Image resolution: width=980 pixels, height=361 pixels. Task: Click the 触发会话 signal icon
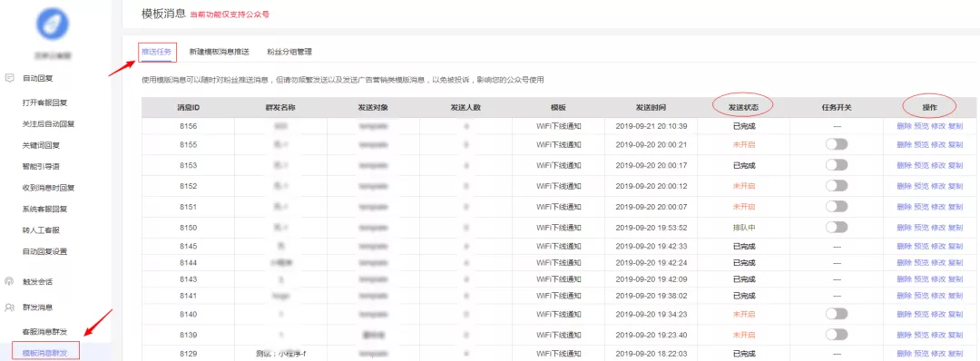(9, 282)
